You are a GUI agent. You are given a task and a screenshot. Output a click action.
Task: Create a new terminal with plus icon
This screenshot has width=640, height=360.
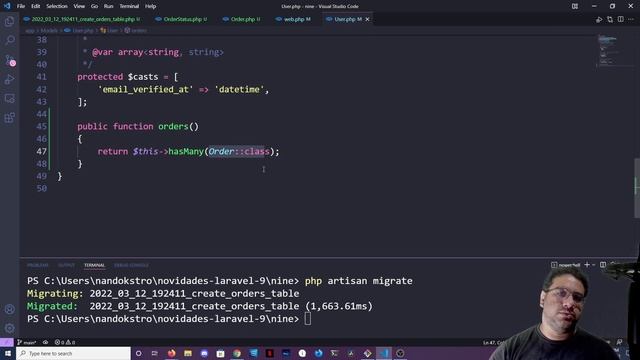click(x=587, y=265)
